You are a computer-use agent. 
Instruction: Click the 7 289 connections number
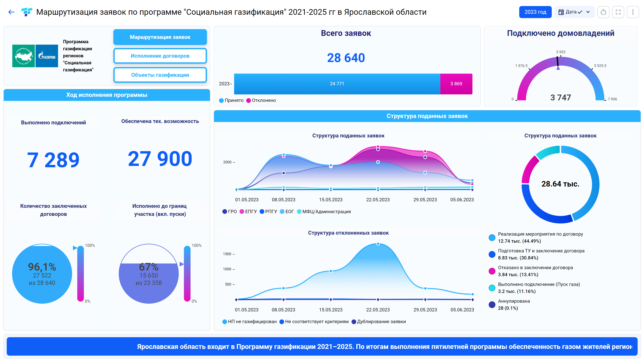pyautogui.click(x=53, y=160)
